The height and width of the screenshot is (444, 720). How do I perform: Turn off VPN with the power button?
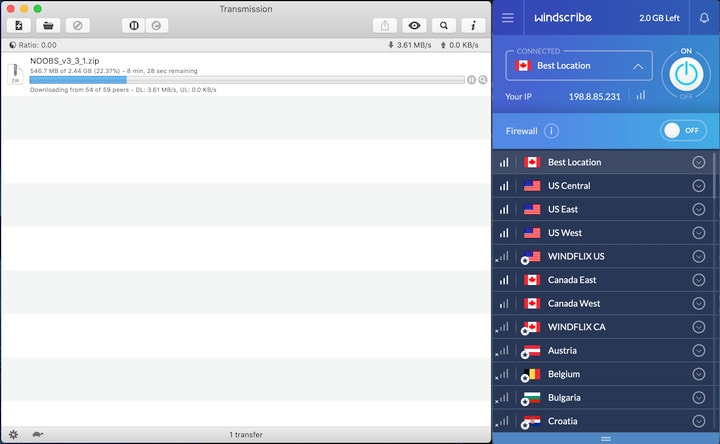(686, 73)
